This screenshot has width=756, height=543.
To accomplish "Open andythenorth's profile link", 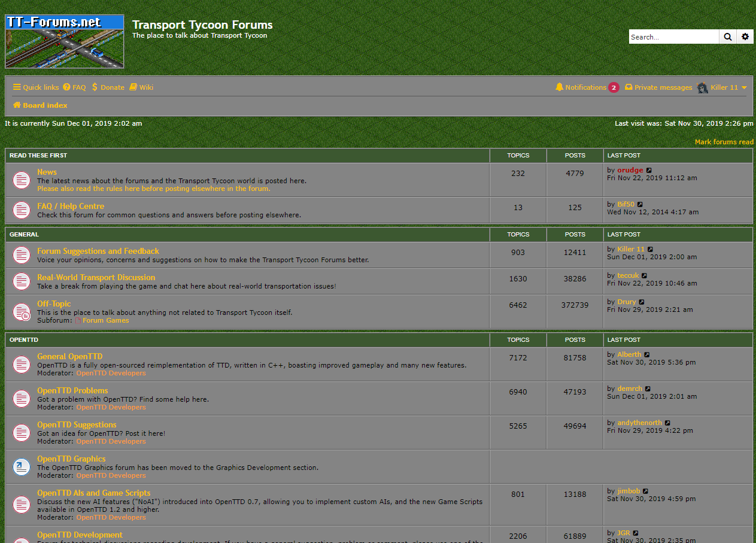I will pyautogui.click(x=640, y=423).
